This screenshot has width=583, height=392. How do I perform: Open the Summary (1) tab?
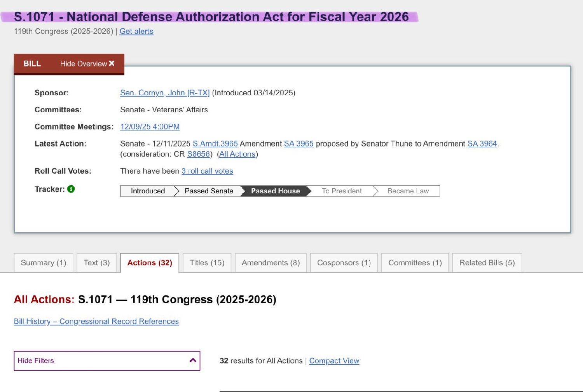click(44, 263)
